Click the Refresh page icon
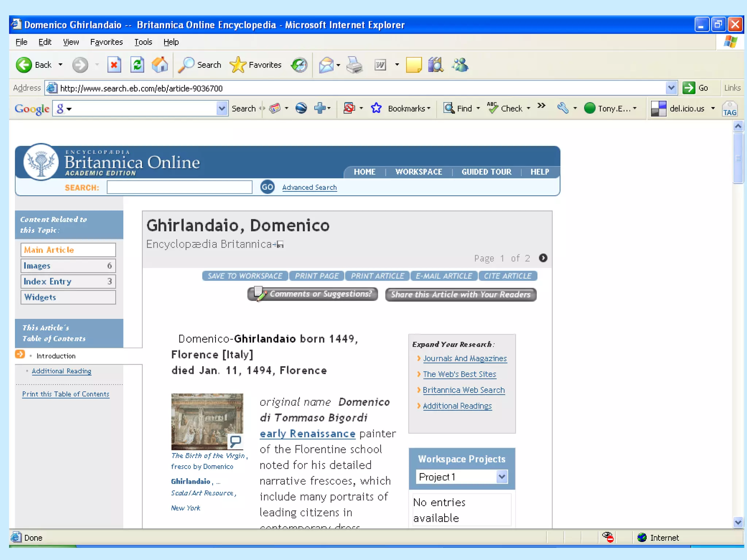 [x=137, y=65]
